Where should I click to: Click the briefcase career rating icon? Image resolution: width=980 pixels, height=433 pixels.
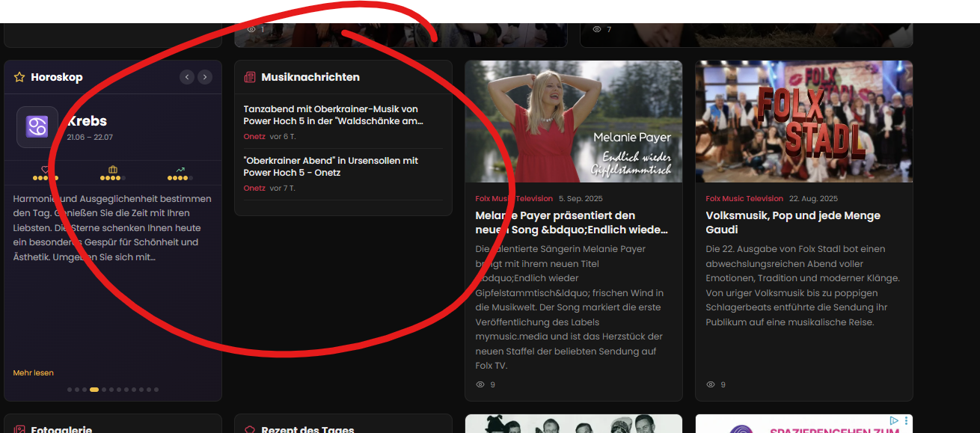point(113,170)
